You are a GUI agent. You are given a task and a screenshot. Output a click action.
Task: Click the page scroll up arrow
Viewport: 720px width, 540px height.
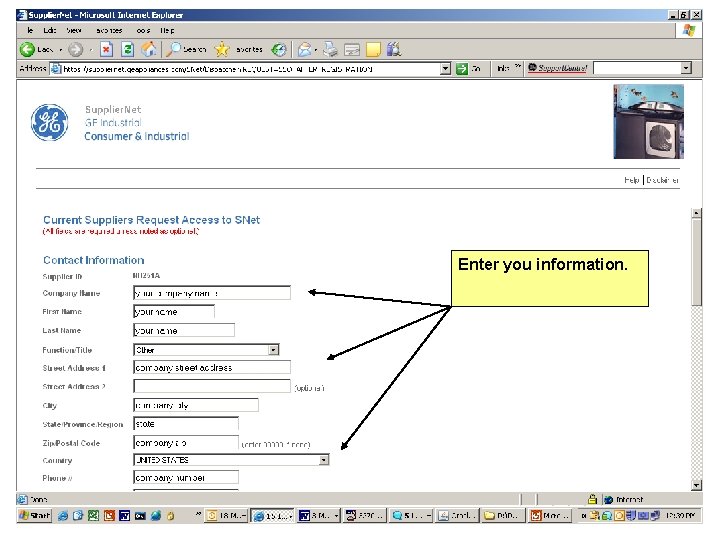click(x=697, y=213)
